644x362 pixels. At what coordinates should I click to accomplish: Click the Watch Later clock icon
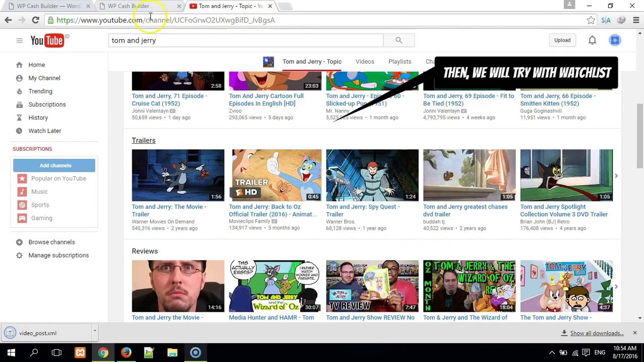19,131
